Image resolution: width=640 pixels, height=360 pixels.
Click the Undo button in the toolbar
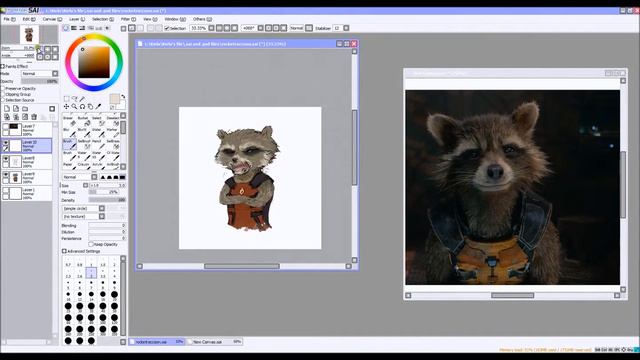[132, 28]
